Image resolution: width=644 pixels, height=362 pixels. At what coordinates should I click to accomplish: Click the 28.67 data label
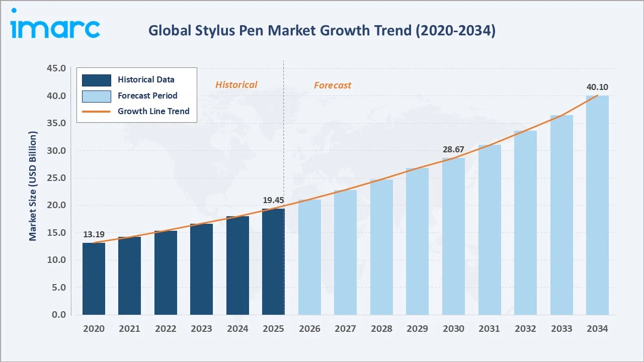[x=453, y=149]
